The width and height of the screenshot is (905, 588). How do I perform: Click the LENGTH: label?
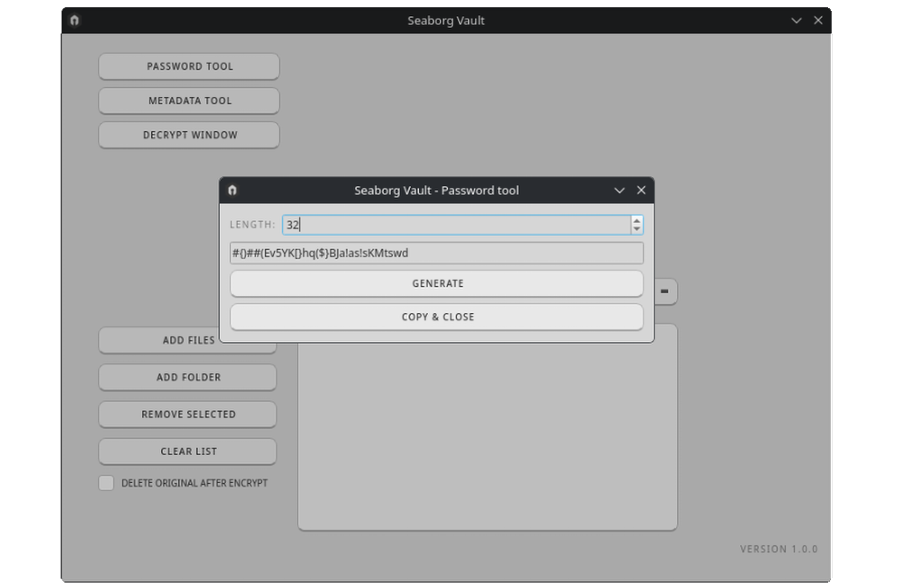(x=252, y=224)
